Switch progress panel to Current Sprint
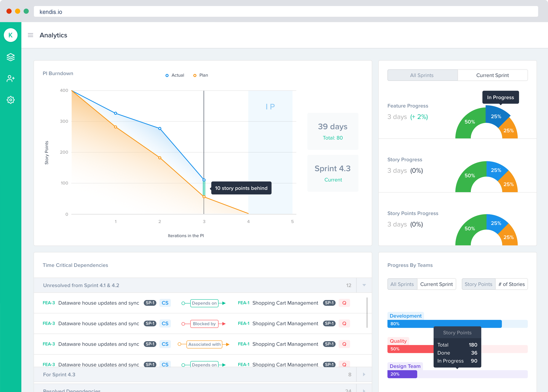The height and width of the screenshot is (392, 548). pos(492,75)
